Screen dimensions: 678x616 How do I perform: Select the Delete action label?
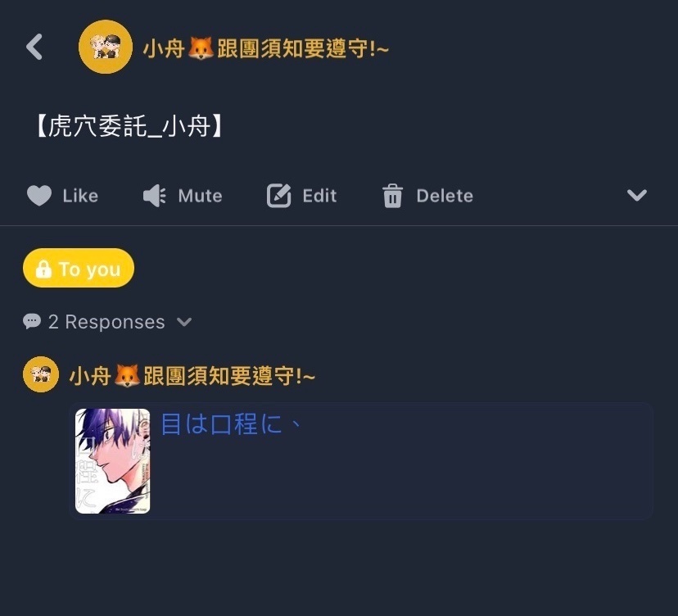tap(445, 196)
